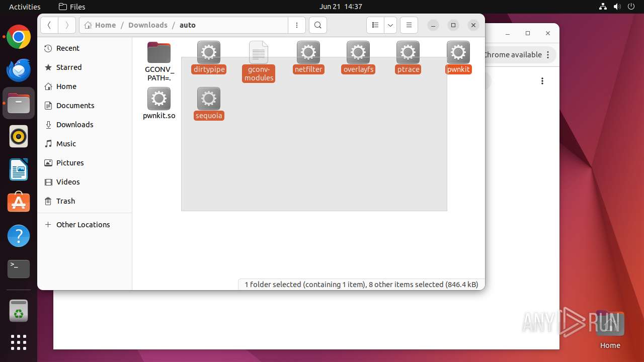
Task: Open Downloads in the sidebar
Action: (x=85, y=125)
